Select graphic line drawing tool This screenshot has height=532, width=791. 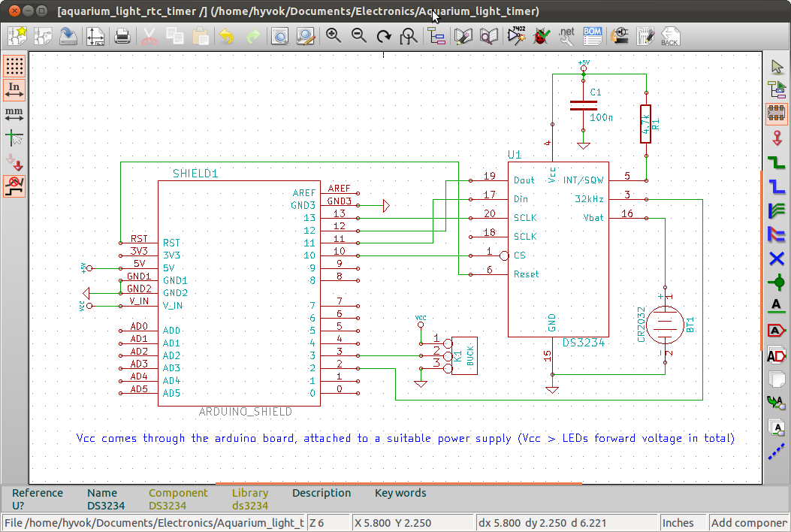pyautogui.click(x=777, y=452)
